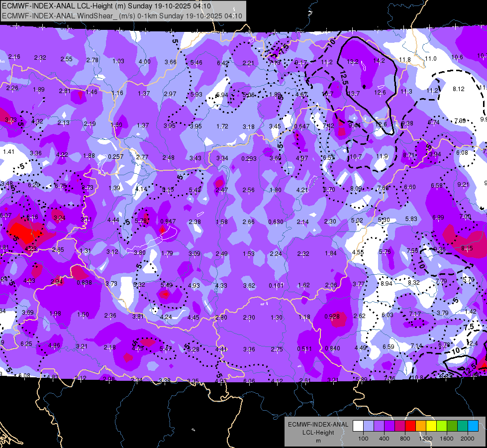Click legend label ECMWF-INDEX-ANAL
The width and height of the screenshot is (487, 448).
318,425
